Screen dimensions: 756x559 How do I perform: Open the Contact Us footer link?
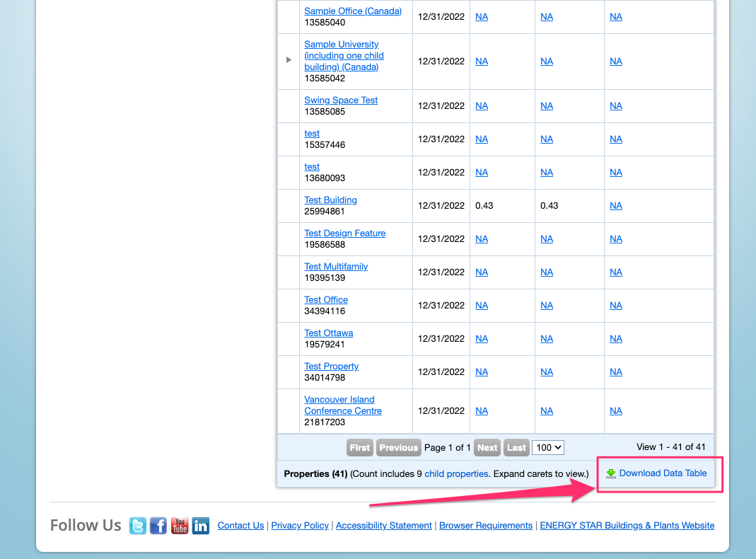click(240, 526)
